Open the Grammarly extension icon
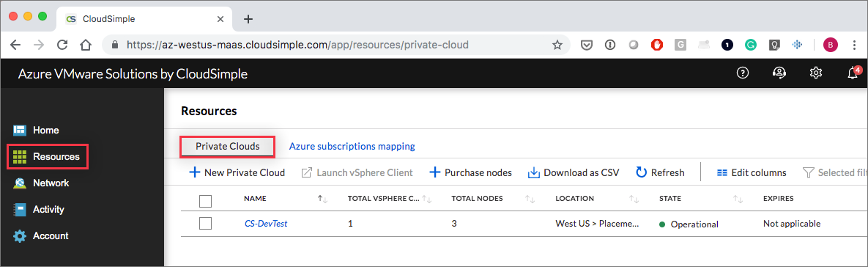Image resolution: width=868 pixels, height=267 pixels. (x=751, y=45)
